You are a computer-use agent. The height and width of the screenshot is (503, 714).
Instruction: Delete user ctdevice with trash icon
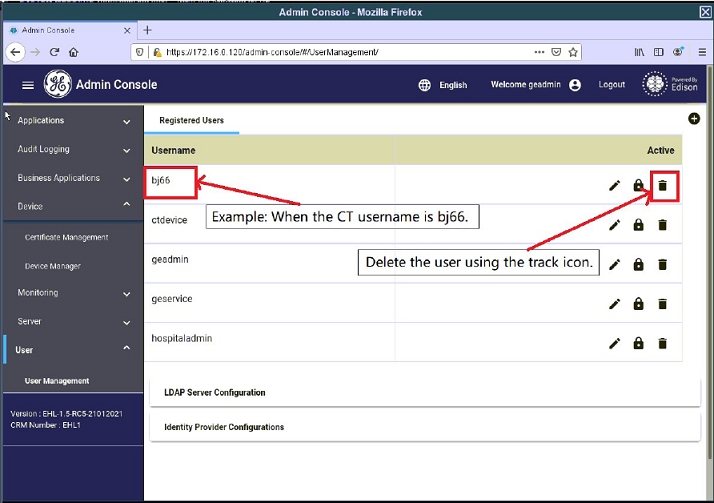662,225
